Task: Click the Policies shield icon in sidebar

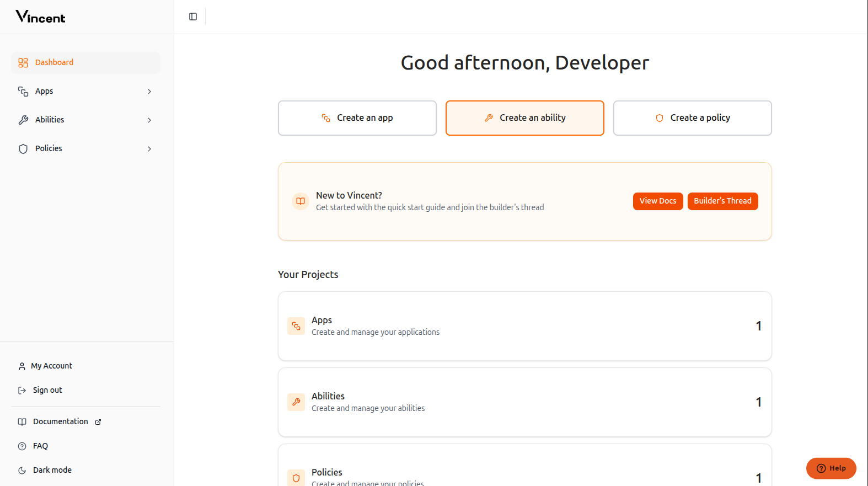Action: point(23,149)
